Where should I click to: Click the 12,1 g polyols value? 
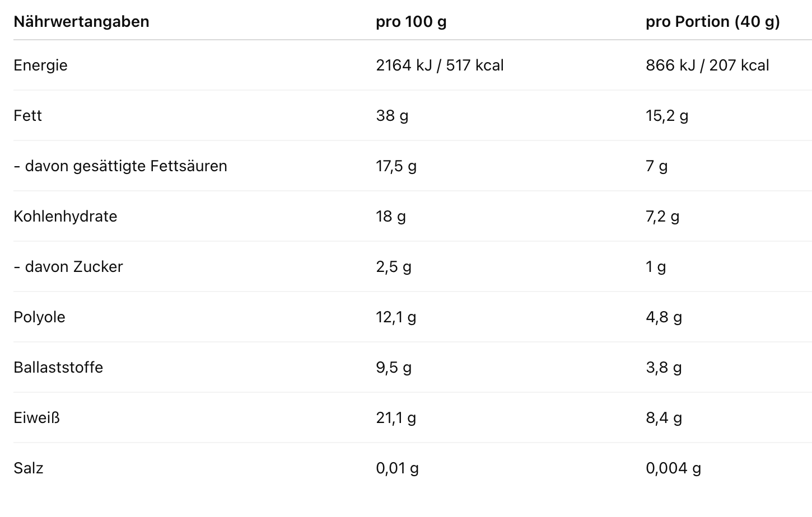coord(395,317)
